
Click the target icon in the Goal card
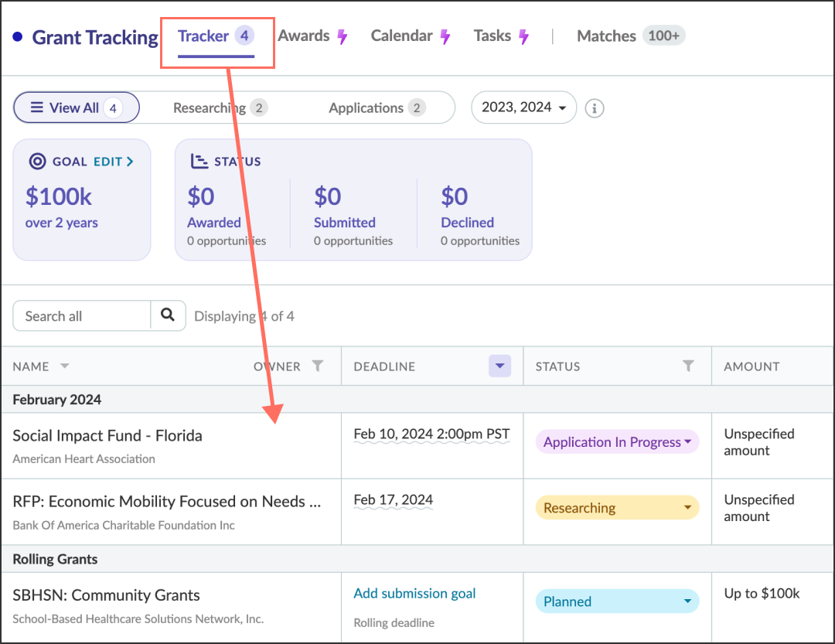37,161
